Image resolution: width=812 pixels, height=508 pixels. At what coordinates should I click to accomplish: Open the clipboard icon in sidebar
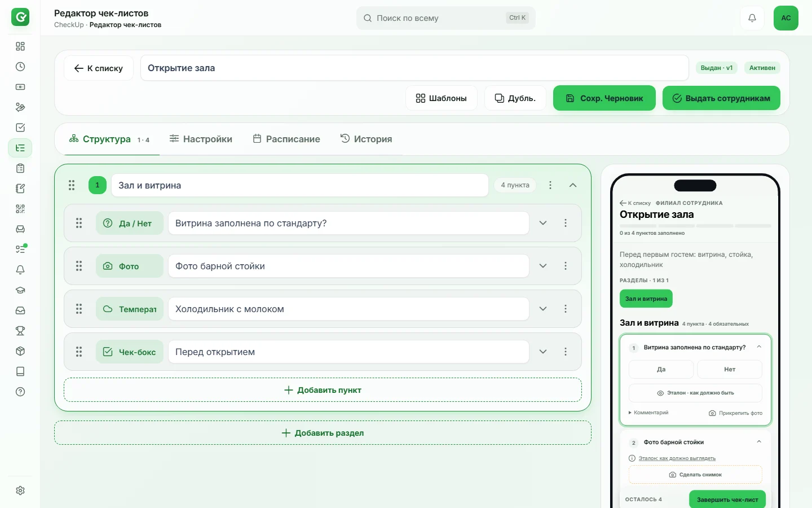tap(20, 168)
